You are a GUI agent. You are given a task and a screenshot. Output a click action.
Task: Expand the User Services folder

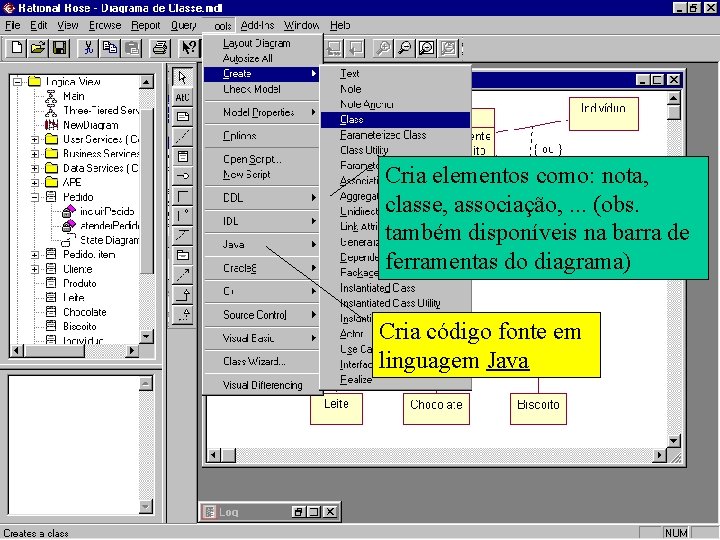point(35,139)
